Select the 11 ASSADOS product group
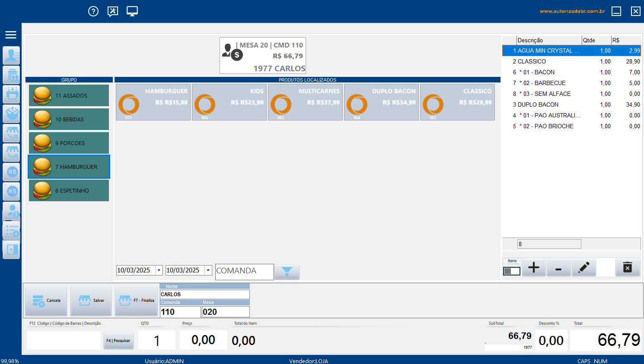The image size is (644, 364). tap(69, 95)
